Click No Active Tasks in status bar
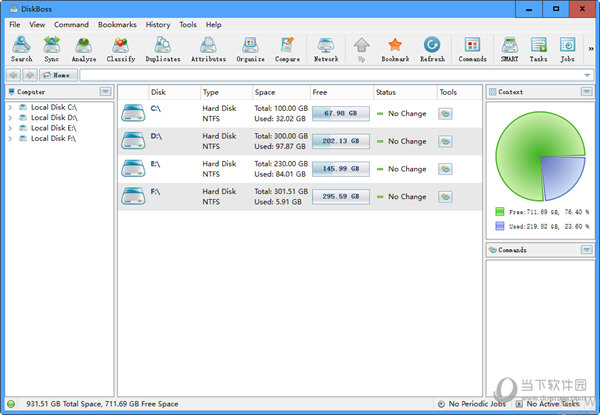This screenshot has height=415, width=600. [548, 404]
